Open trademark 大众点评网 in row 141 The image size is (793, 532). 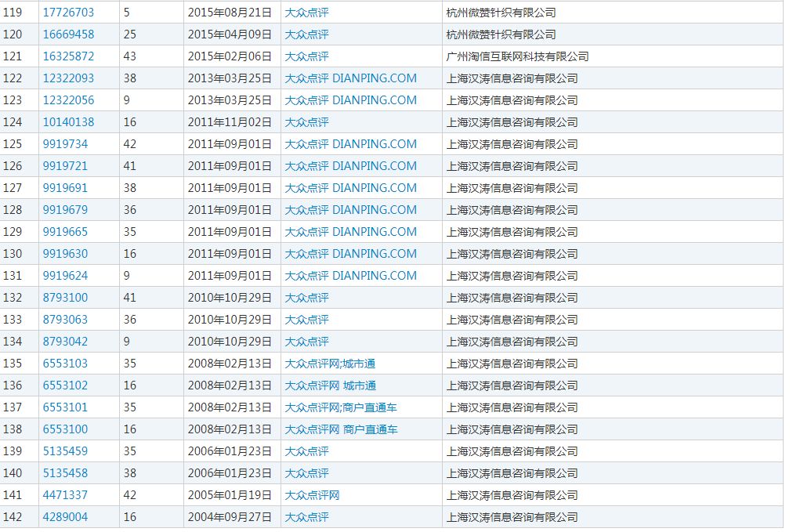coord(312,495)
